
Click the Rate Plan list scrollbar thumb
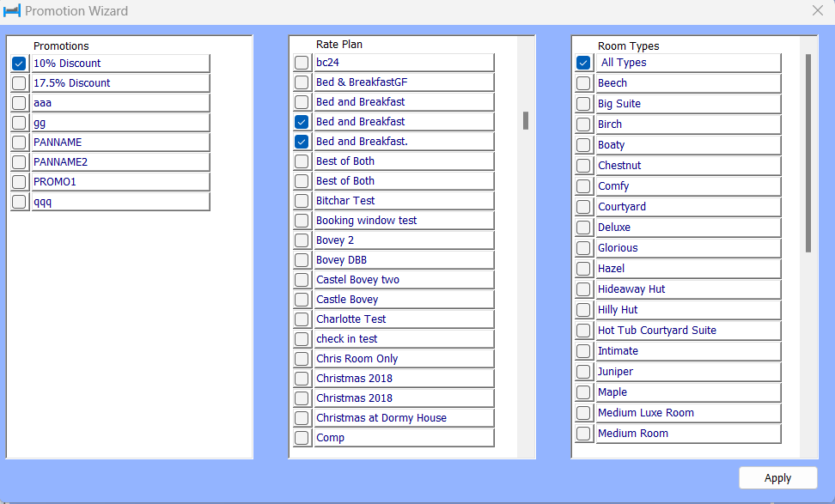[526, 121]
